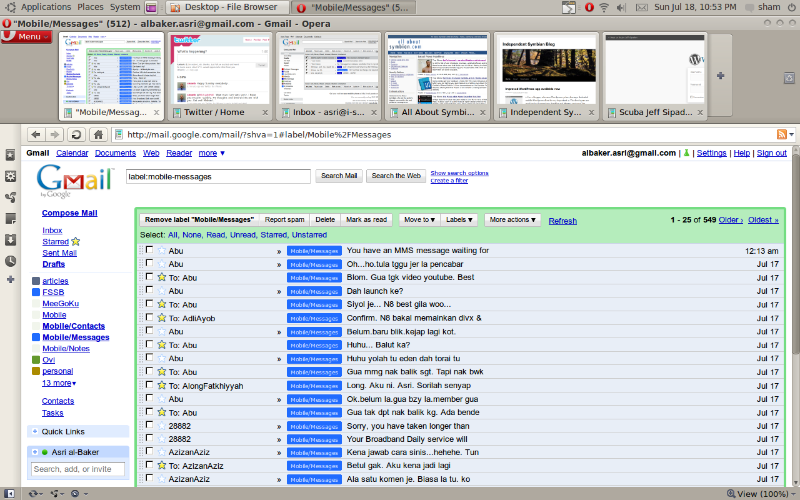
Task: Add a panel with the sidebar plus icon
Action: [10, 280]
